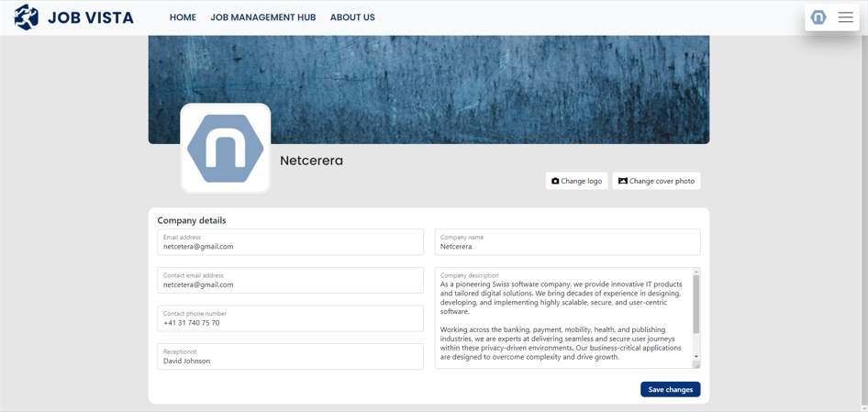Go to Job Management Hub
868x412 pixels.
262,17
